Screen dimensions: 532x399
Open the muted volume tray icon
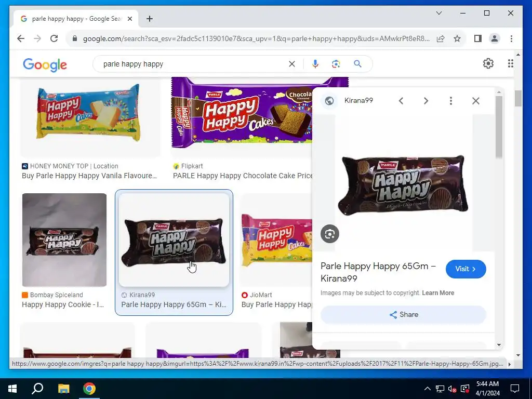click(453, 389)
